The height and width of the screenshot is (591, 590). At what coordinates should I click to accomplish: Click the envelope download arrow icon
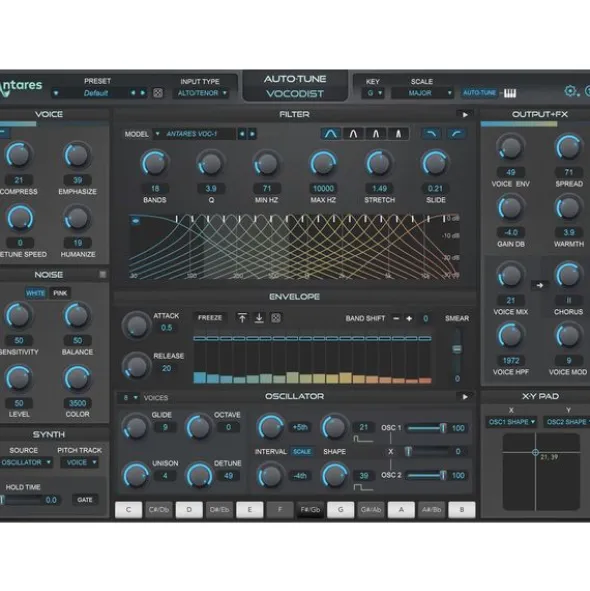(x=259, y=318)
